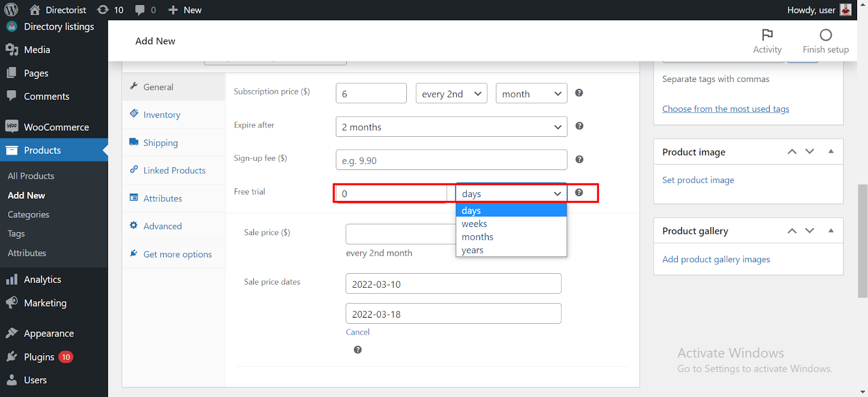
Task: Switch to the Inventory tab
Action: (x=174, y=115)
